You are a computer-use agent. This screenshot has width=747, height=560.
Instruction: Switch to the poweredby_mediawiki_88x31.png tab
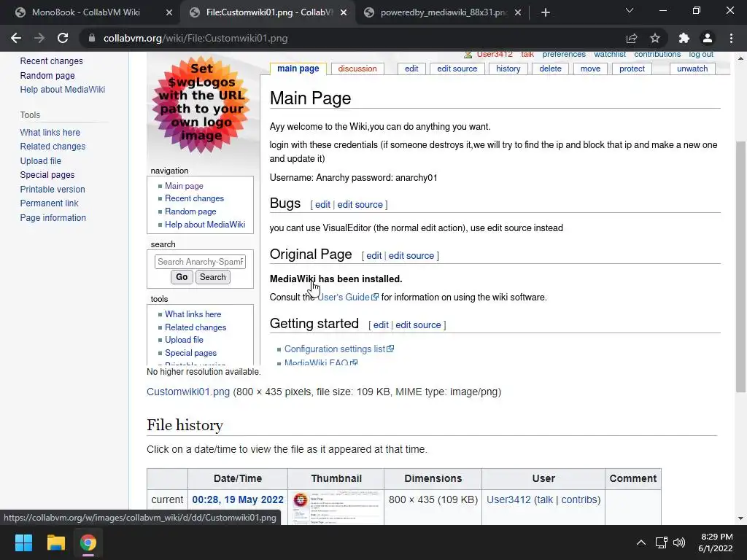pyautogui.click(x=444, y=12)
